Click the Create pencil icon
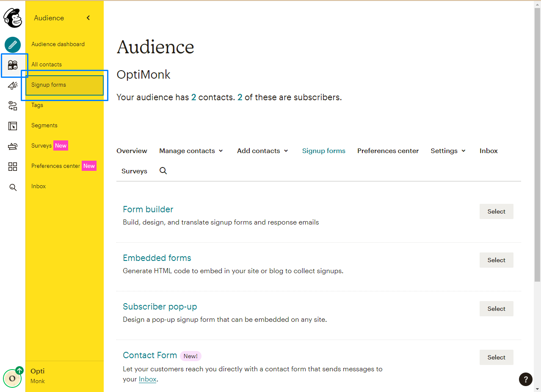This screenshot has width=541, height=392. pos(13,44)
